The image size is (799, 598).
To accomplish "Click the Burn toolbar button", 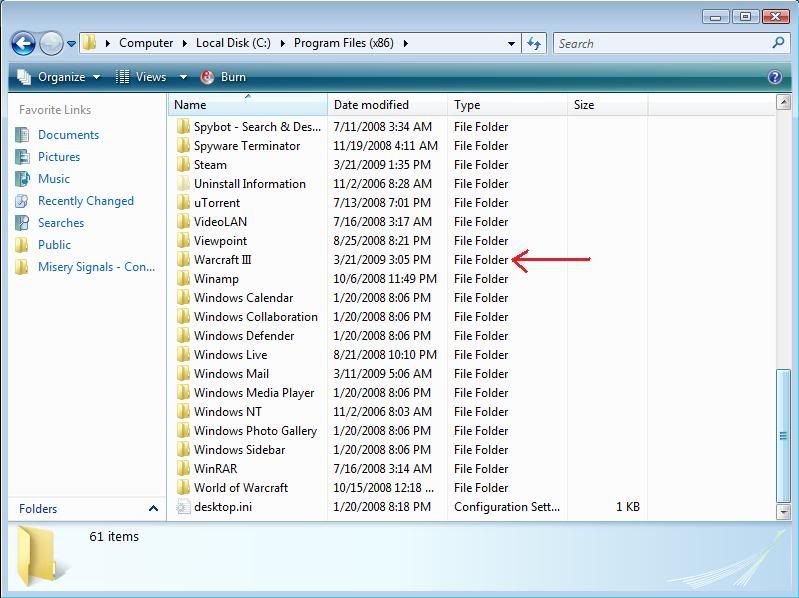I will coord(223,77).
